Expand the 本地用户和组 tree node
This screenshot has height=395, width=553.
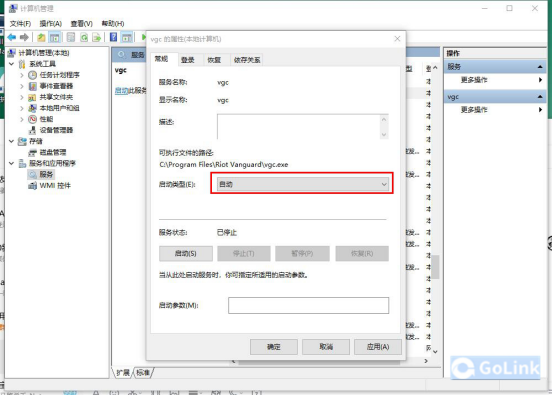pos(22,108)
